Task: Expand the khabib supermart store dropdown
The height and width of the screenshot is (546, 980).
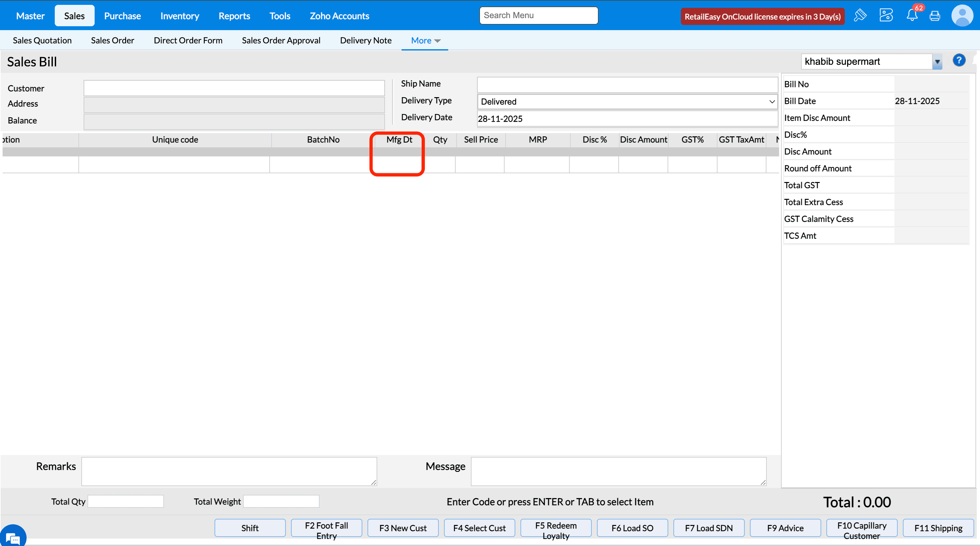Action: tap(937, 62)
